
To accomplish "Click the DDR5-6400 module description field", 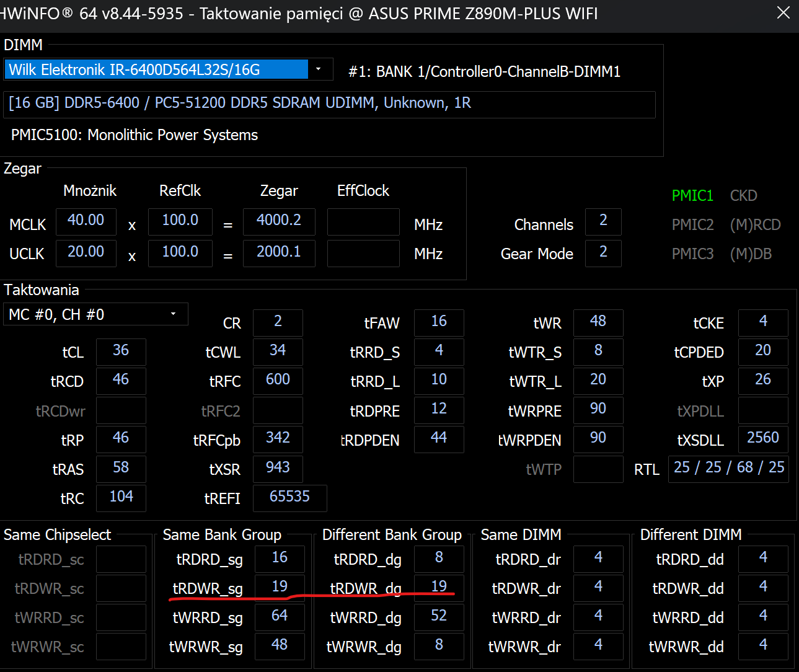I will coord(329,104).
